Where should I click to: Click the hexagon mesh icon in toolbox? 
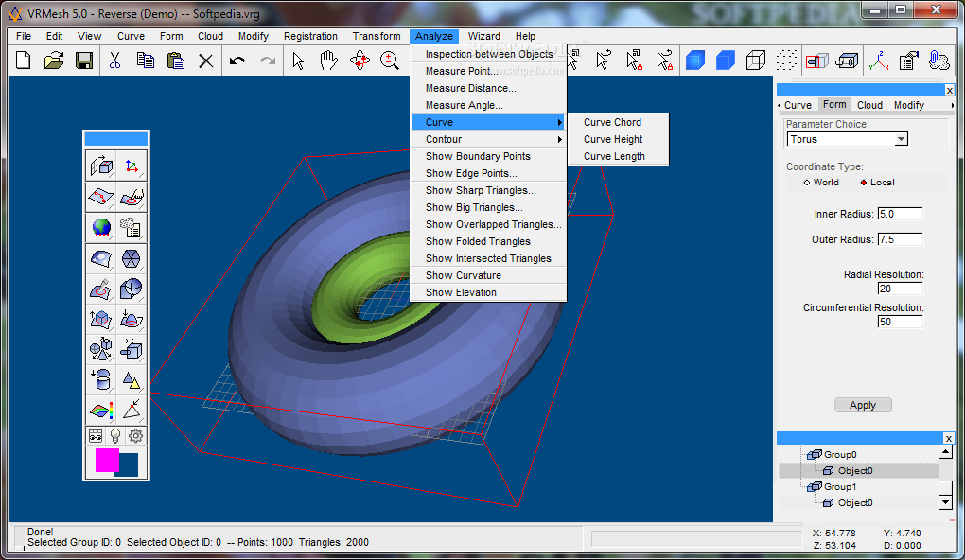click(x=132, y=258)
